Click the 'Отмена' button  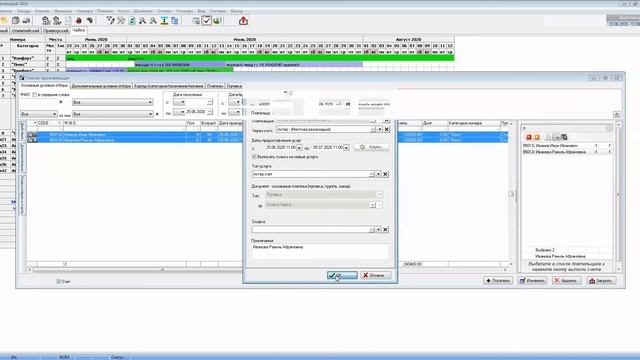point(375,276)
